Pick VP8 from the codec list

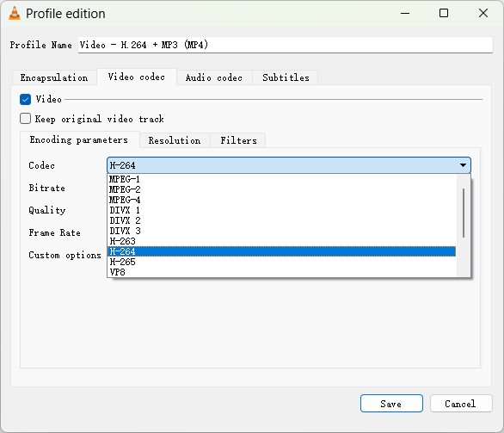click(281, 272)
